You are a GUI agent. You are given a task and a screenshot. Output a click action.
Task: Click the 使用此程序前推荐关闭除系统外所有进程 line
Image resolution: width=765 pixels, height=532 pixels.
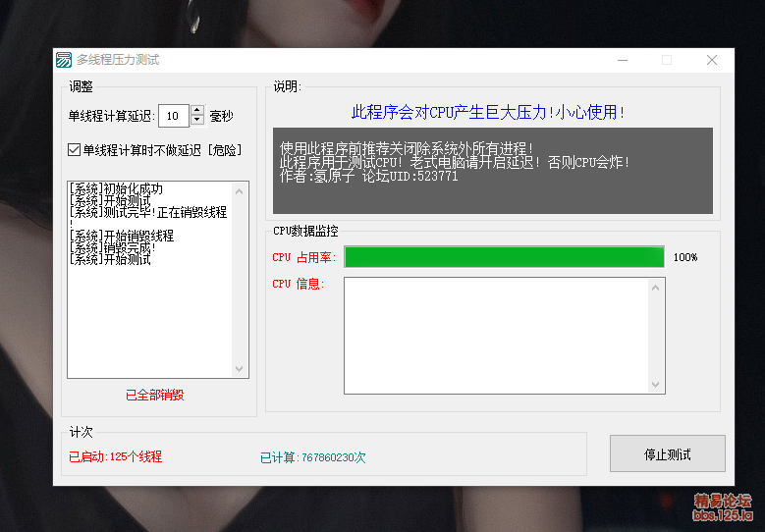click(x=407, y=148)
